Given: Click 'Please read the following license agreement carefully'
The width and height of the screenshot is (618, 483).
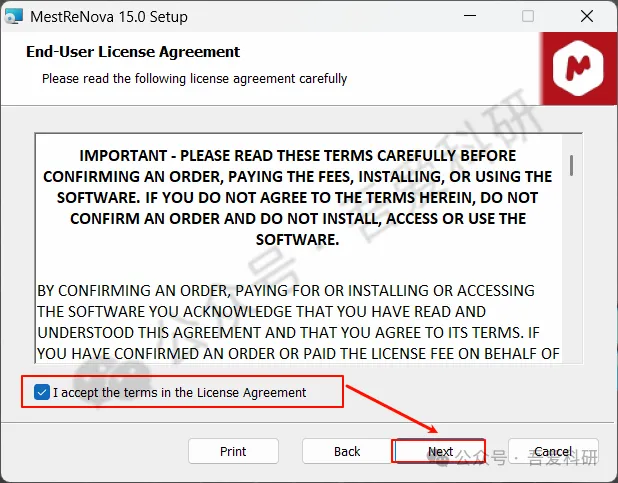Looking at the screenshot, I should [194, 79].
